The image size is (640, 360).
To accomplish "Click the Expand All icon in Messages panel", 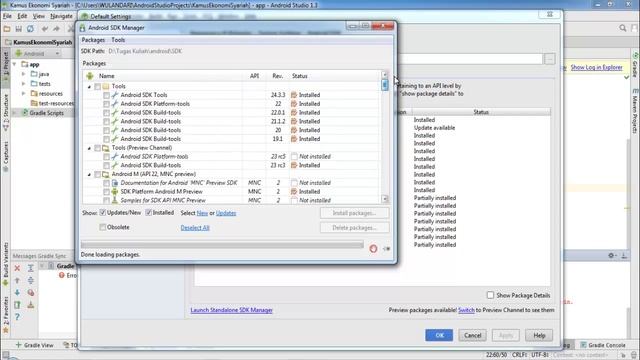I will coord(31,268).
